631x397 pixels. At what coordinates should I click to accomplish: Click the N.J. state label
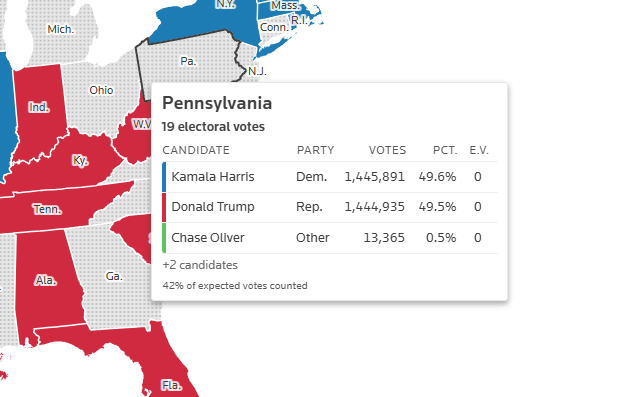pyautogui.click(x=257, y=71)
